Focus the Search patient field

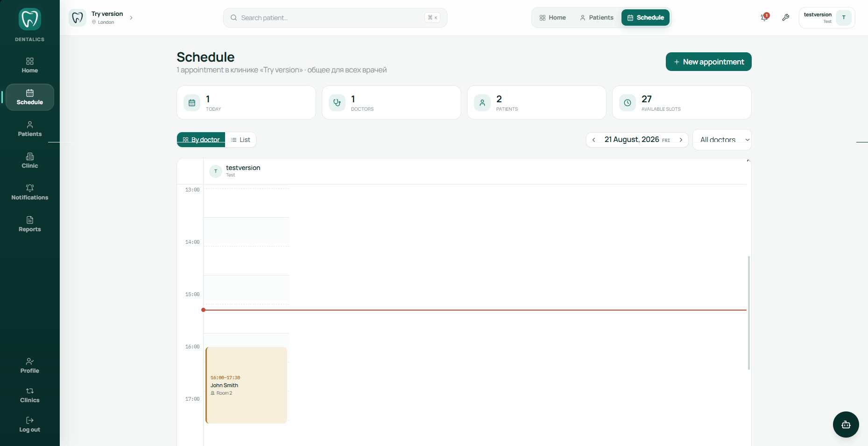[x=335, y=18]
